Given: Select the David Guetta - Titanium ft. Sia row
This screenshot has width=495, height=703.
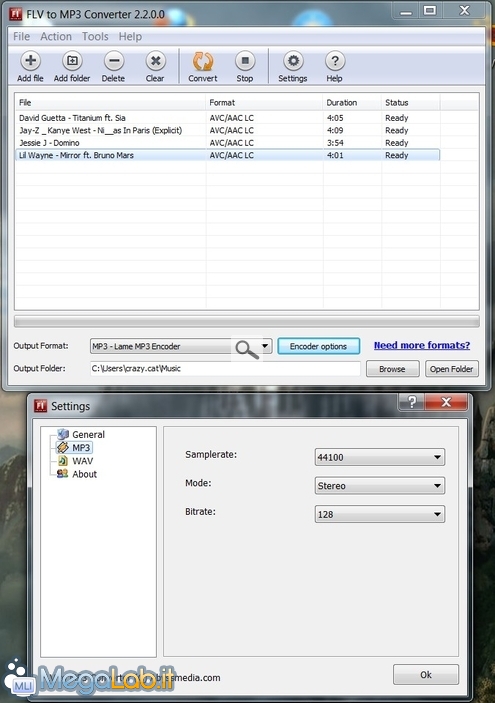Looking at the screenshot, I should pyautogui.click(x=227, y=118).
